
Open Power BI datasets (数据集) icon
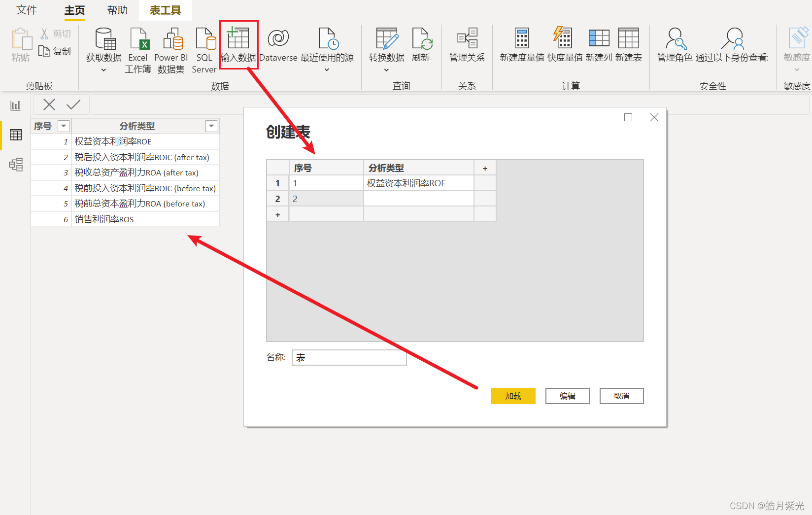pyautogui.click(x=172, y=38)
